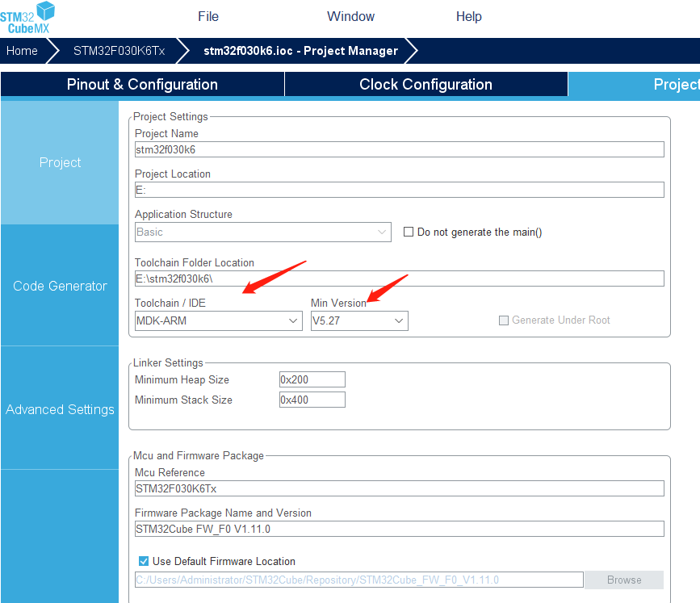The width and height of the screenshot is (700, 603).
Task: Switch to Clock Configuration tab
Action: coord(425,85)
